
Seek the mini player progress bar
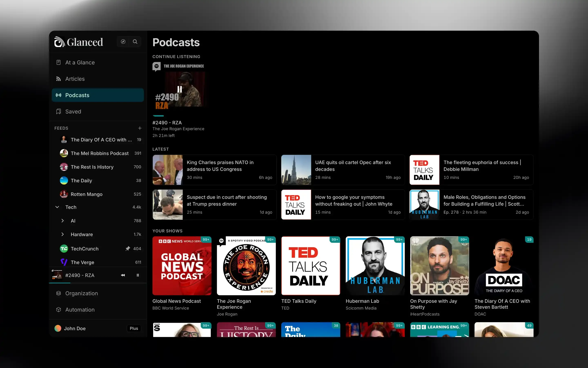coord(98,283)
